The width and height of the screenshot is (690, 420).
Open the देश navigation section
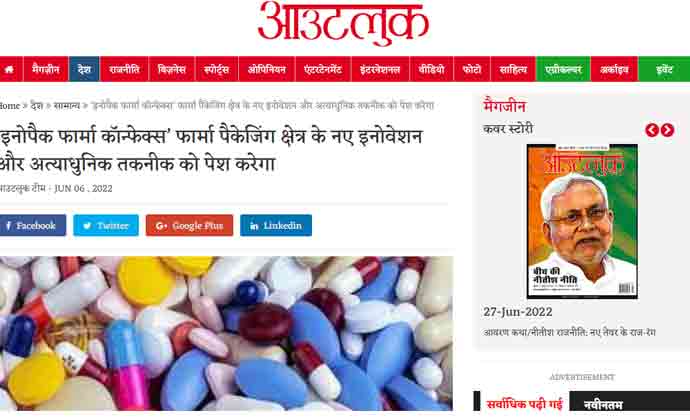point(84,69)
